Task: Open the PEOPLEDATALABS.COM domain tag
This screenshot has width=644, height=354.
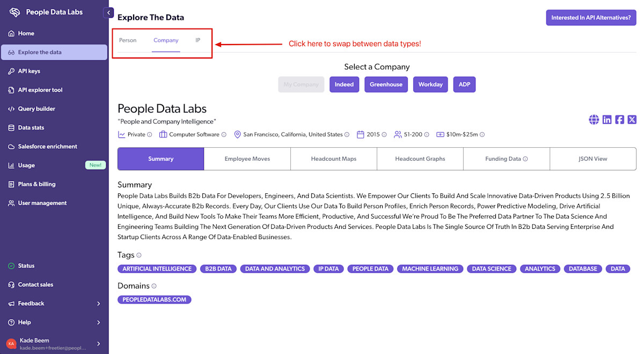Action: 154,299
